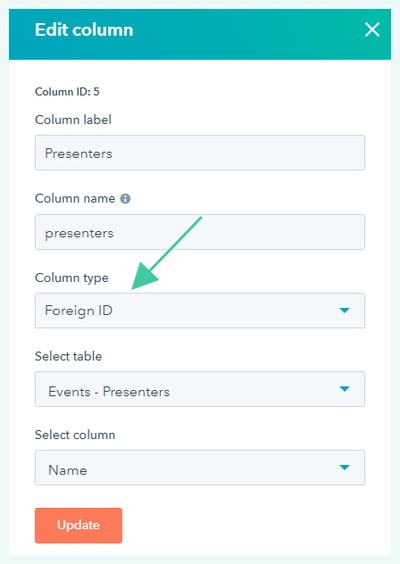This screenshot has width=400, height=564.
Task: Open the Column type dropdown showing Foreign ID
Action: click(x=200, y=310)
